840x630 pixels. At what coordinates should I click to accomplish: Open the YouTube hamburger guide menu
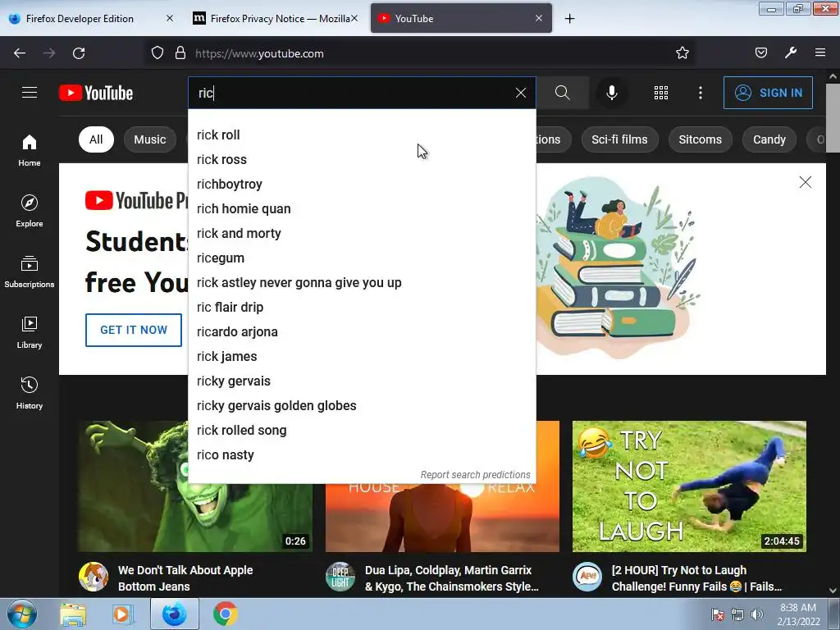(30, 93)
